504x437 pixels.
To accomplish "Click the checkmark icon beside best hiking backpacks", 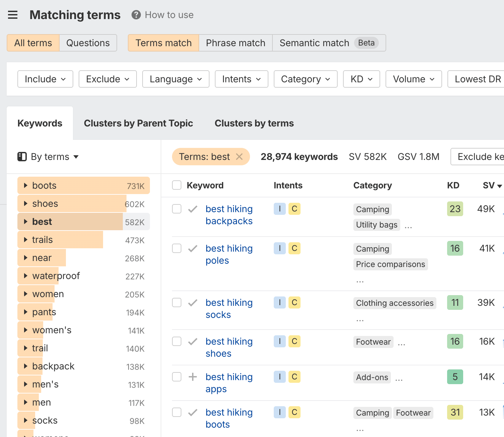I will click(192, 209).
